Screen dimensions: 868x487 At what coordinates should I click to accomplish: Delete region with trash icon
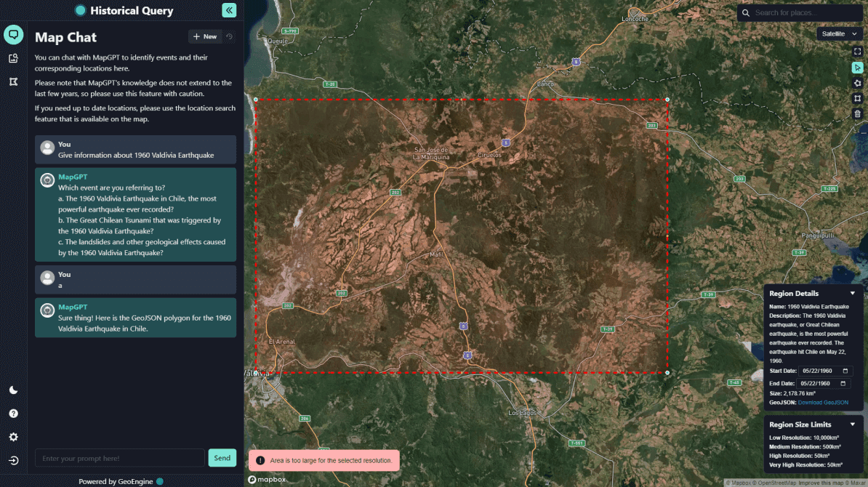857,113
